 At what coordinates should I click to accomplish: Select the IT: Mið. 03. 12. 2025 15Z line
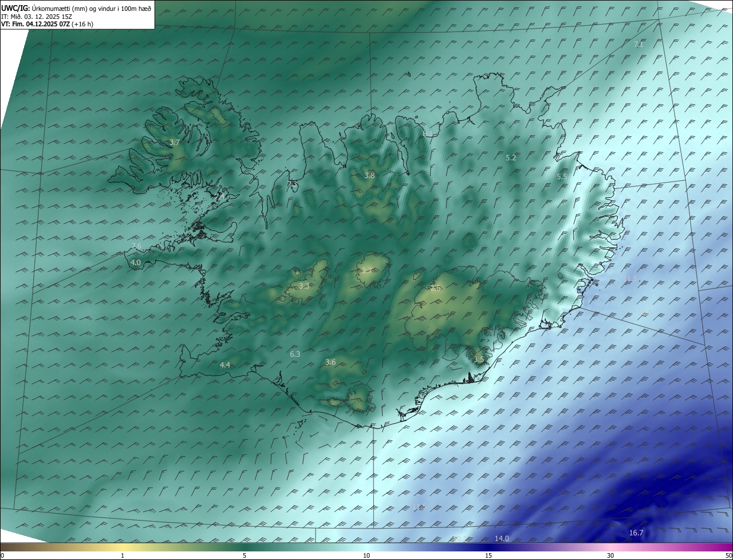(37, 17)
